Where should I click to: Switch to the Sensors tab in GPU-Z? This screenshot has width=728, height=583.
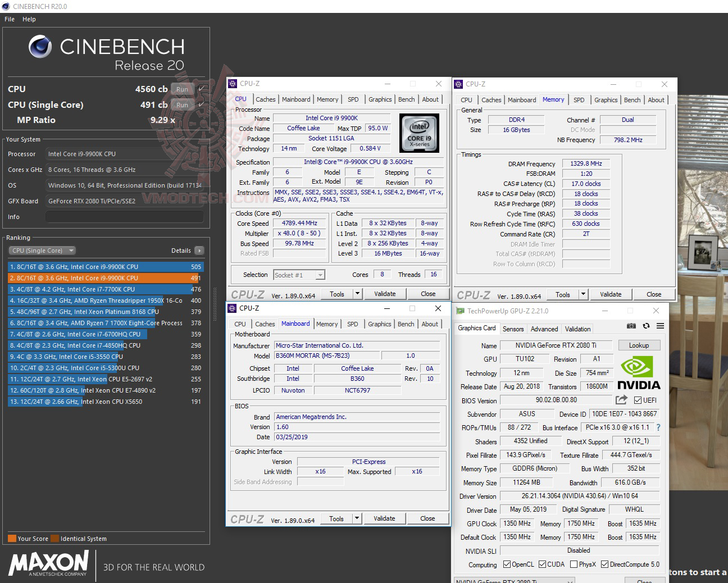coord(513,329)
